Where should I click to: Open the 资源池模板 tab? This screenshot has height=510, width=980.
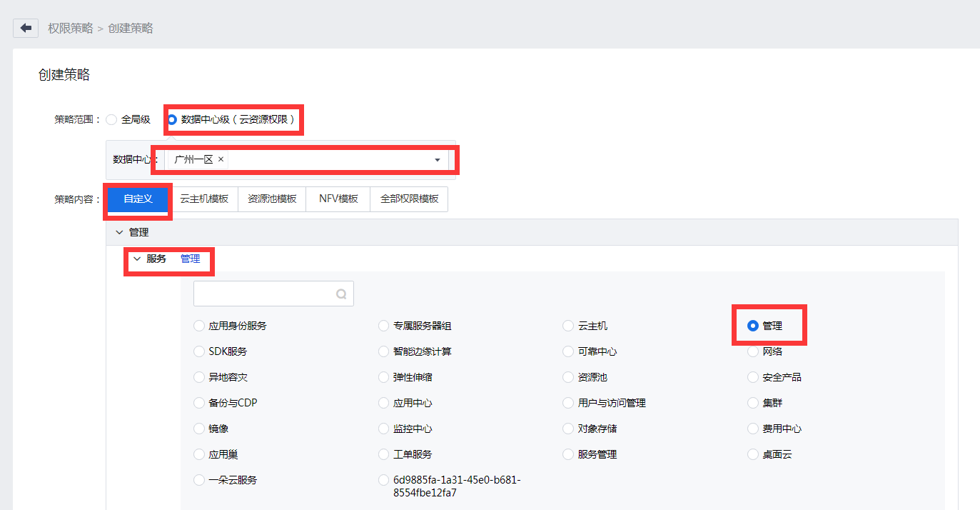(x=272, y=199)
